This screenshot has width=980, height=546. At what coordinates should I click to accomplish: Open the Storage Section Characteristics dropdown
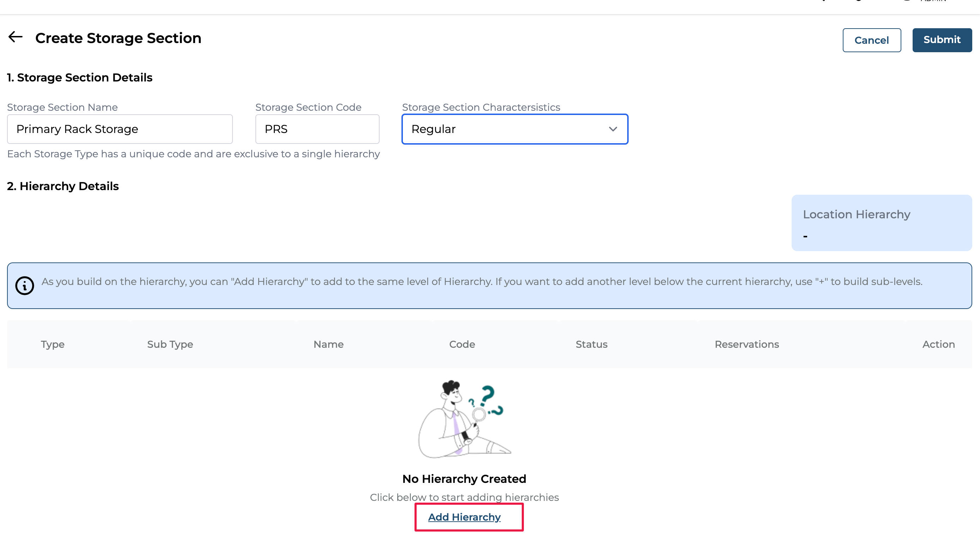514,129
